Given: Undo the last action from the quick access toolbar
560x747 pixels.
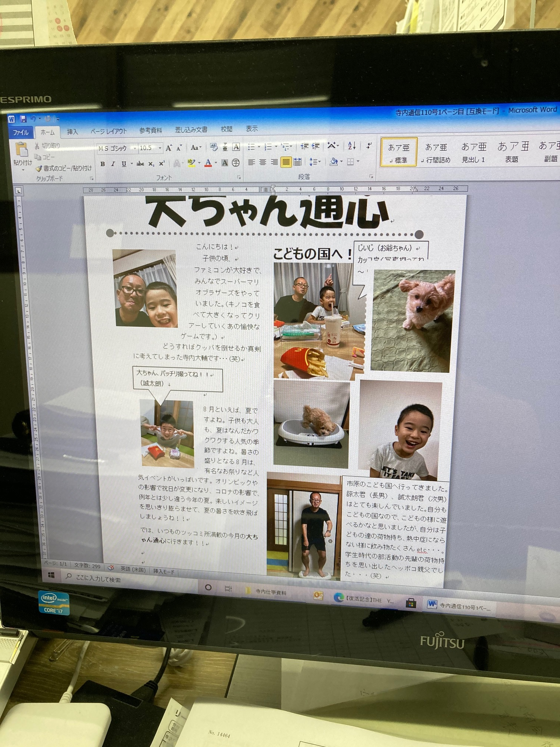Looking at the screenshot, I should coord(33,119).
